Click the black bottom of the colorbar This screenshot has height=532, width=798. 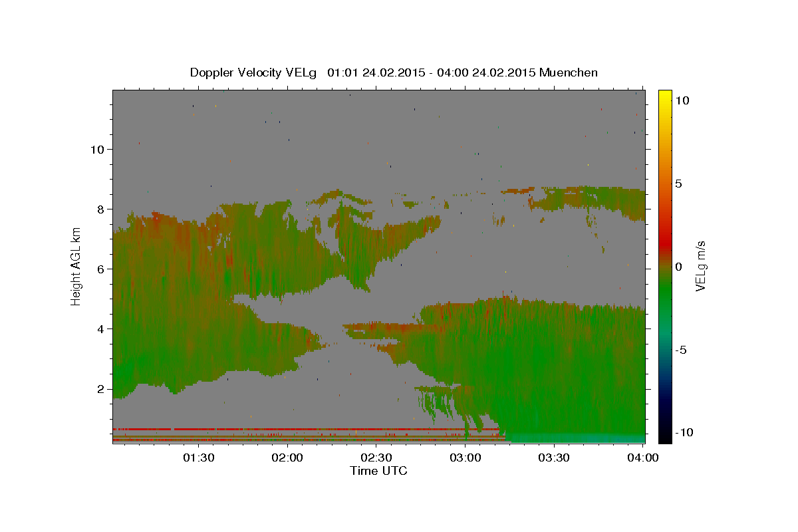665,436
